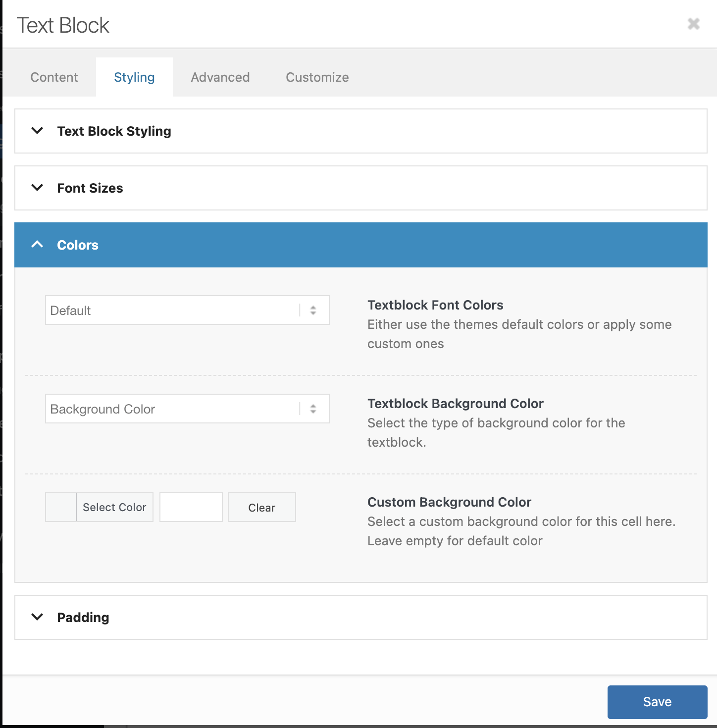Click the Default dropdown stepper arrows
The height and width of the screenshot is (728, 717).
313,311
